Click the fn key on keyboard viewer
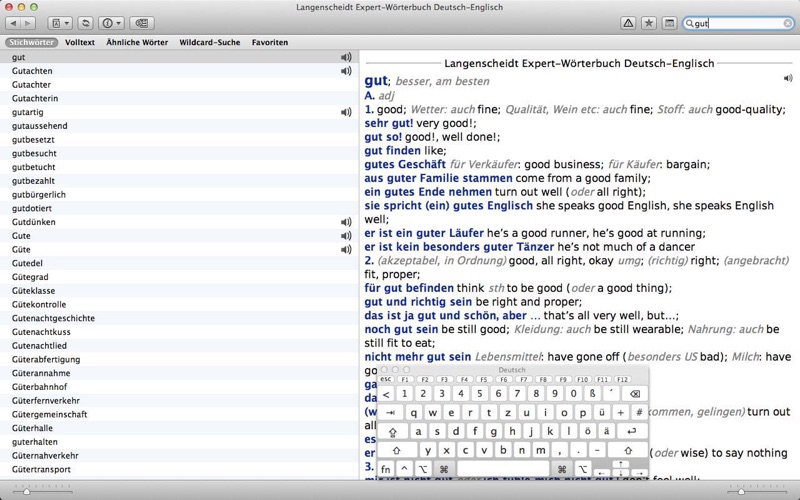Screen dimensions: 800x500 (386, 469)
